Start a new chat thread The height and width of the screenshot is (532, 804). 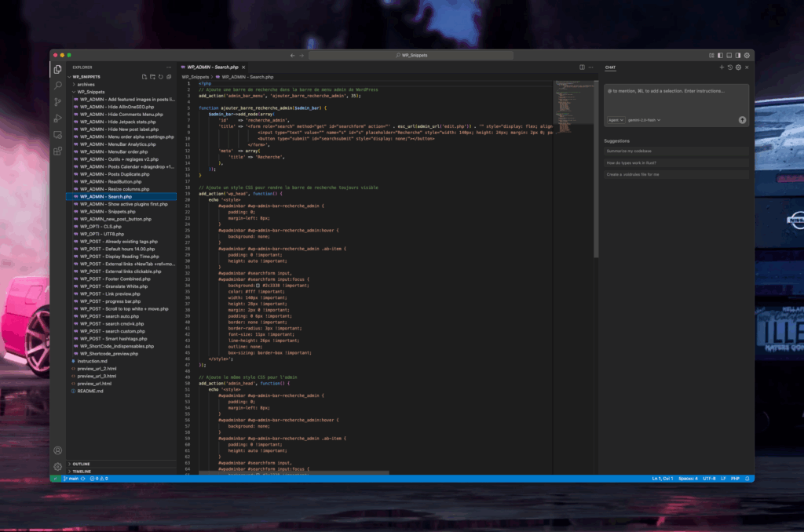pyautogui.click(x=722, y=67)
